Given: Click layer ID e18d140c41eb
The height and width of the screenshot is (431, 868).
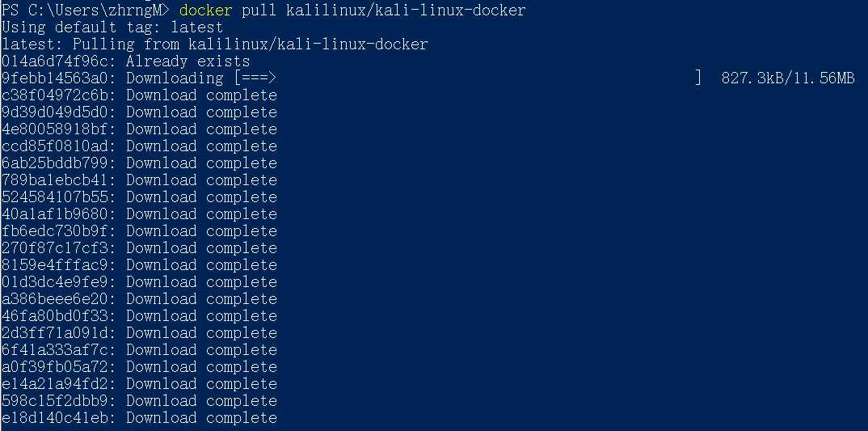Looking at the screenshot, I should click(x=59, y=418).
